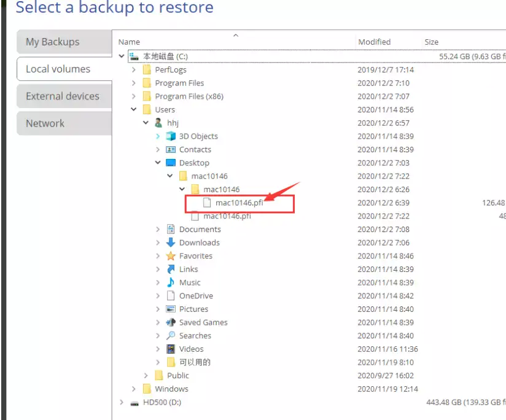Expand the PerfLogs folder
506x420 pixels.
pyautogui.click(x=134, y=69)
